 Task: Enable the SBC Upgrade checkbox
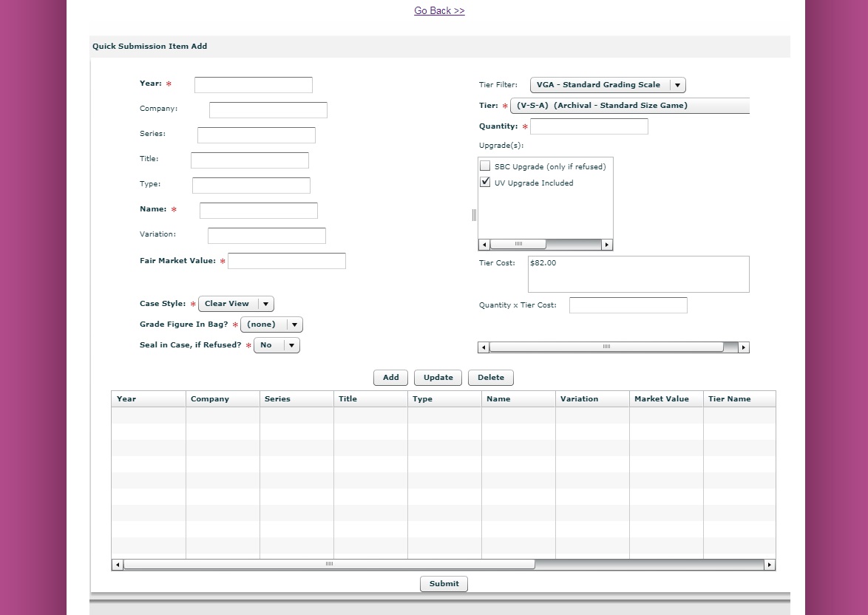pos(485,166)
